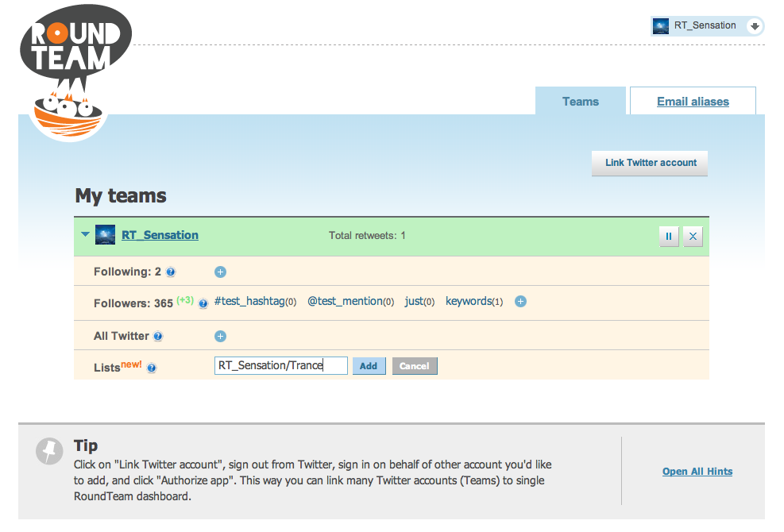Image resolution: width=784 pixels, height=532 pixels.
Task: Click the RT_Sensation avatar in top bar
Action: (661, 26)
